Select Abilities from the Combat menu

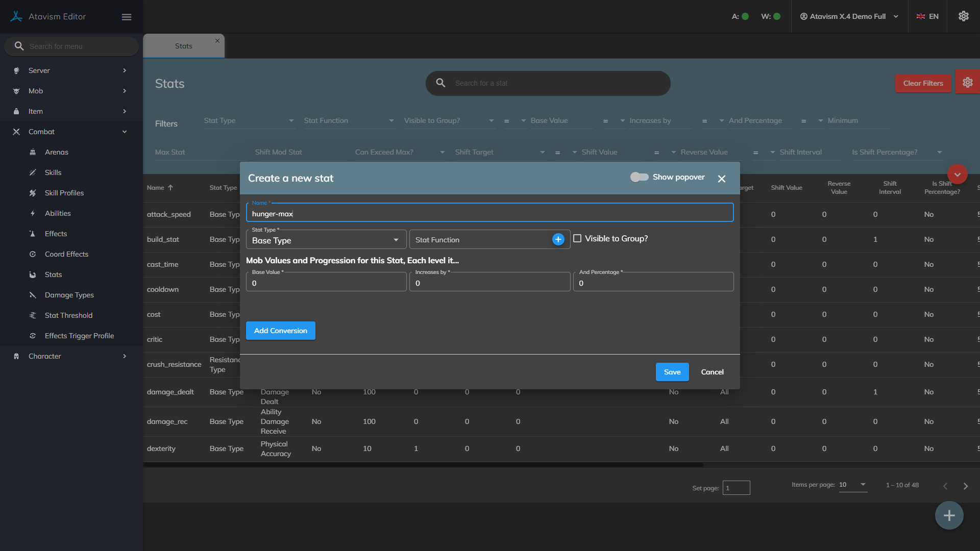point(58,213)
